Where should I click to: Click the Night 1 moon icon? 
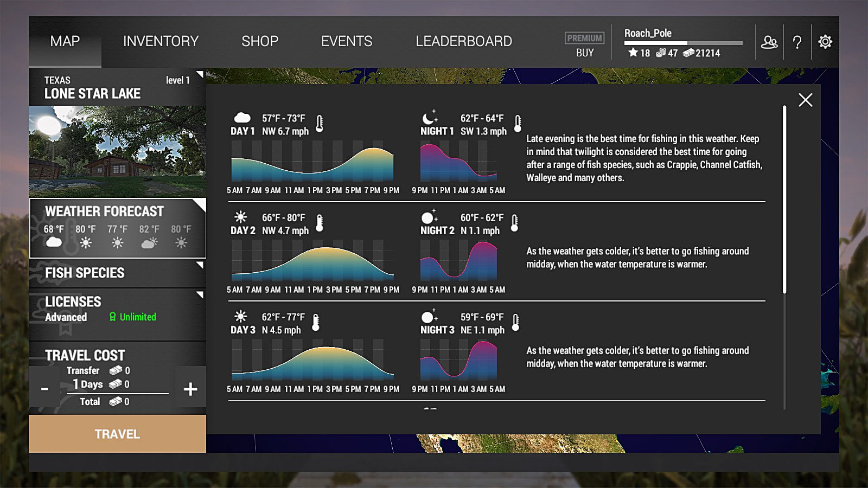pos(430,118)
